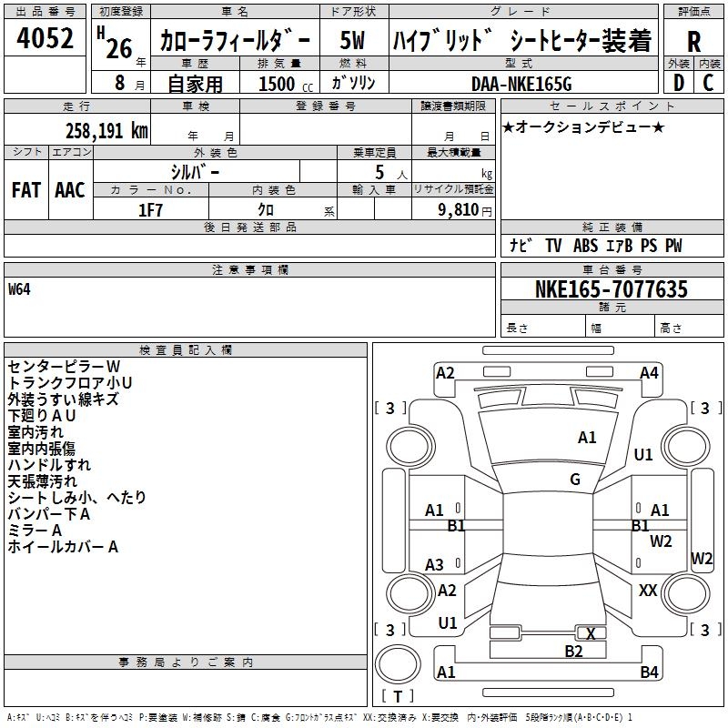Select the B2 mark on the rear bumper area

tap(573, 652)
